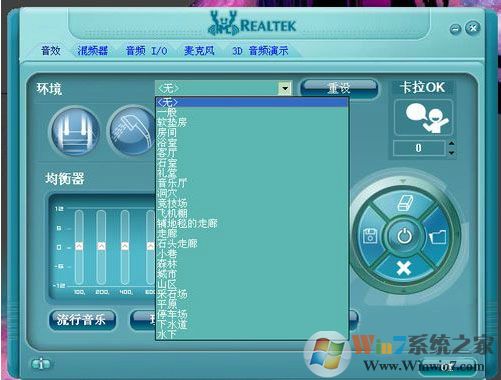Image resolution: width=501 pixels, height=380 pixels.
Task: Click the eraser icon on equalizer wheel
Action: tap(405, 202)
